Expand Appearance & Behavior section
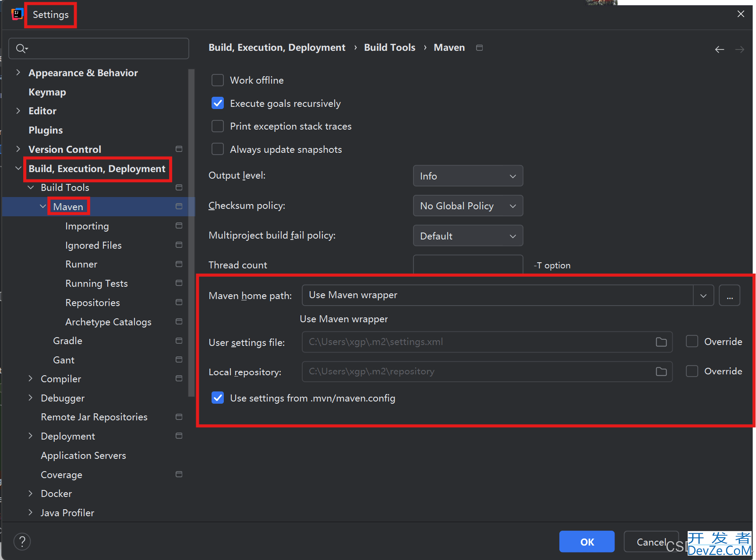 [18, 73]
